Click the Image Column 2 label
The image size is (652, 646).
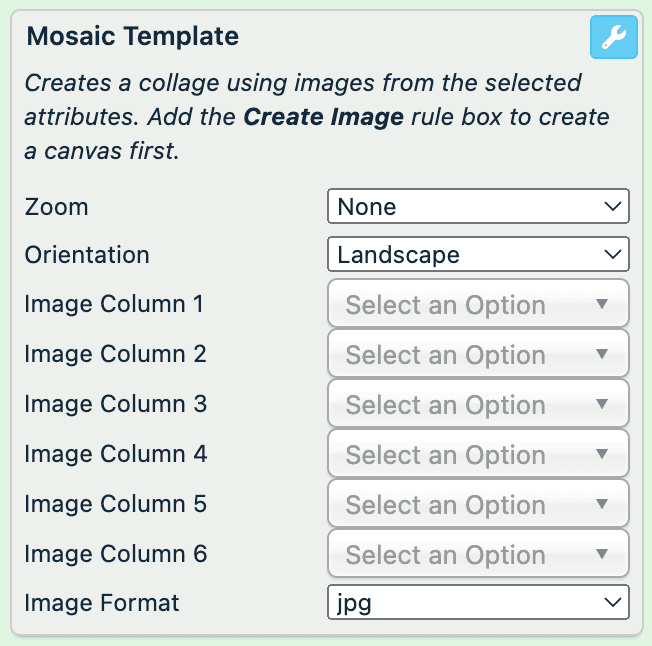[x=115, y=354]
